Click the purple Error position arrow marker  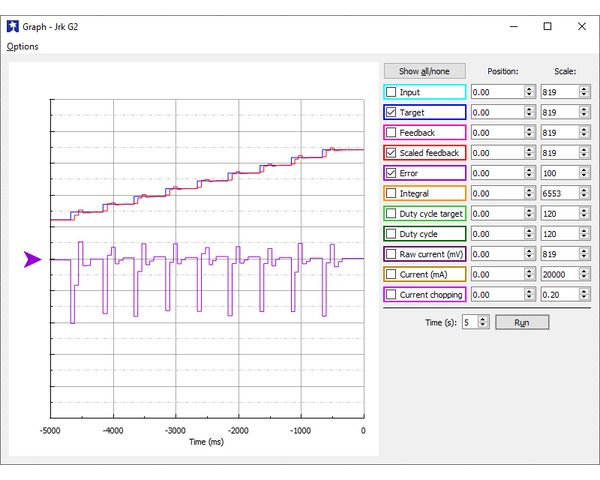pos(33,260)
